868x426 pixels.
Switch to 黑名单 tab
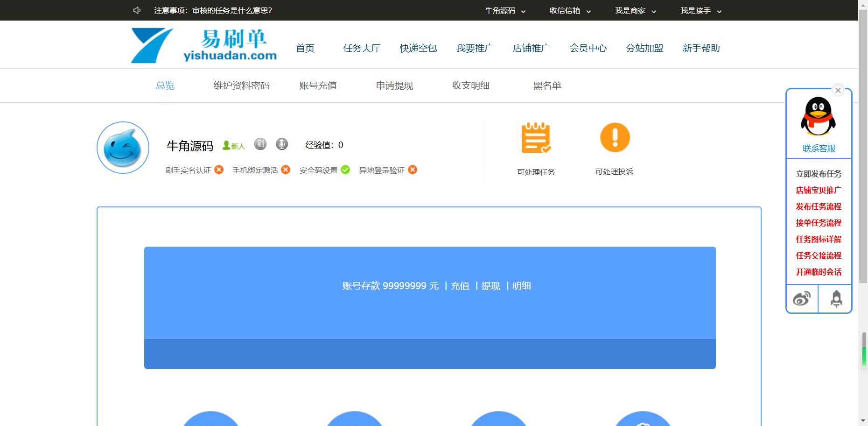(547, 85)
